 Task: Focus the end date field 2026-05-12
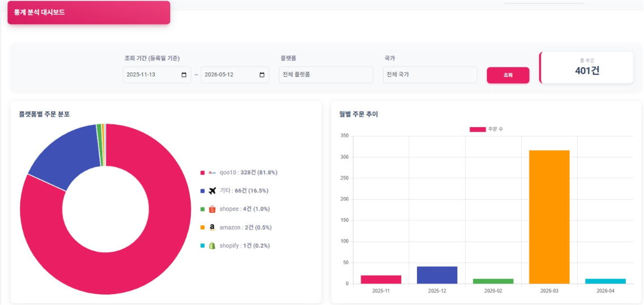[235, 75]
